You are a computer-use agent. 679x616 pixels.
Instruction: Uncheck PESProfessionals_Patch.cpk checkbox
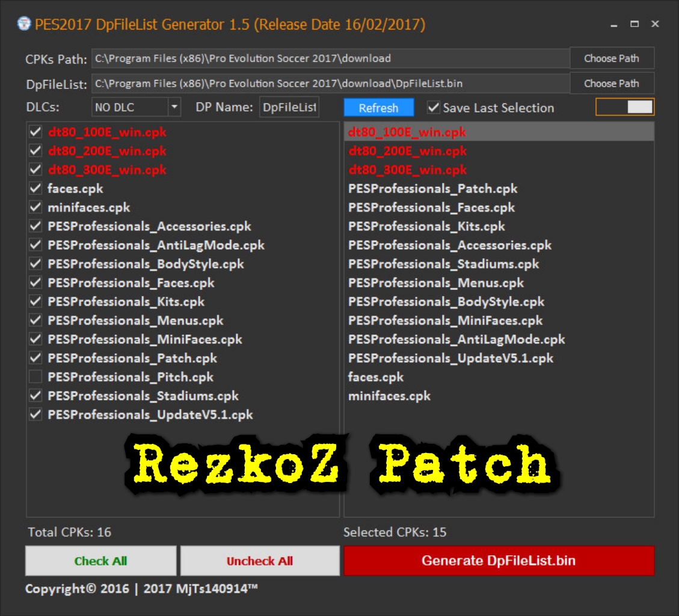[x=35, y=358]
